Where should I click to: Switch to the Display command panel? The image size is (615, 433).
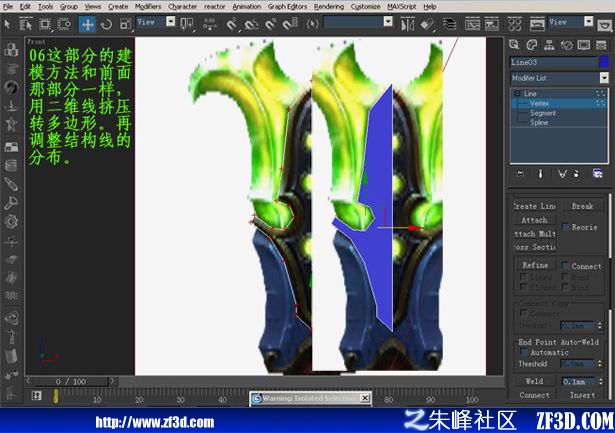tap(584, 45)
